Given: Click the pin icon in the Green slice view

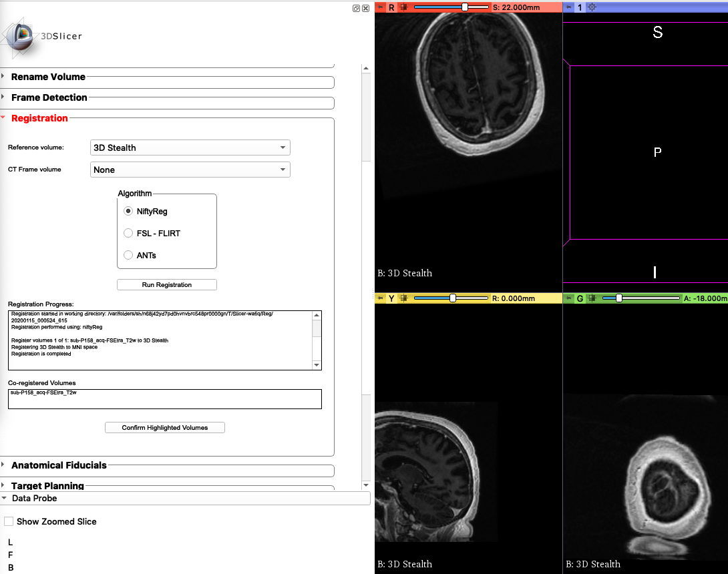Looking at the screenshot, I should 569,298.
